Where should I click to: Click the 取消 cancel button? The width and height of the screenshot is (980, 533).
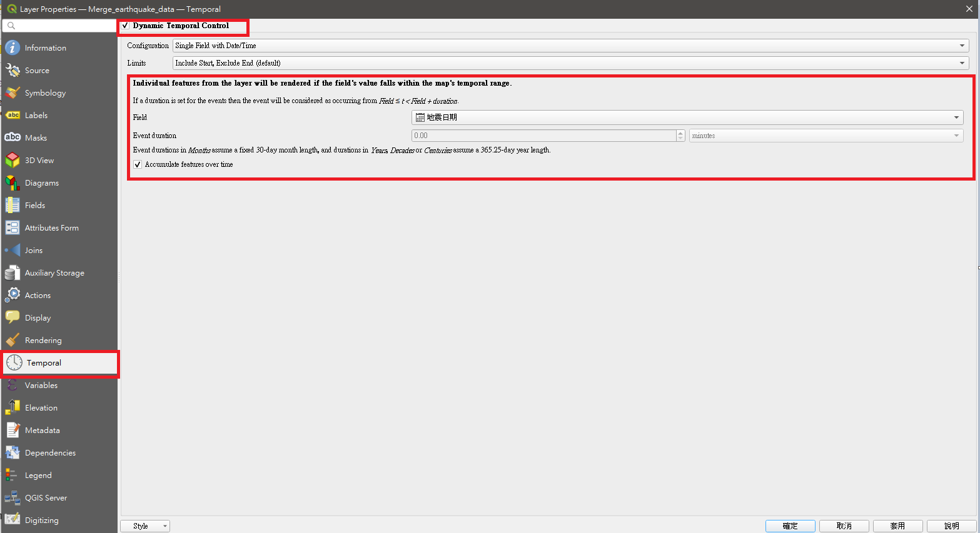click(x=844, y=526)
